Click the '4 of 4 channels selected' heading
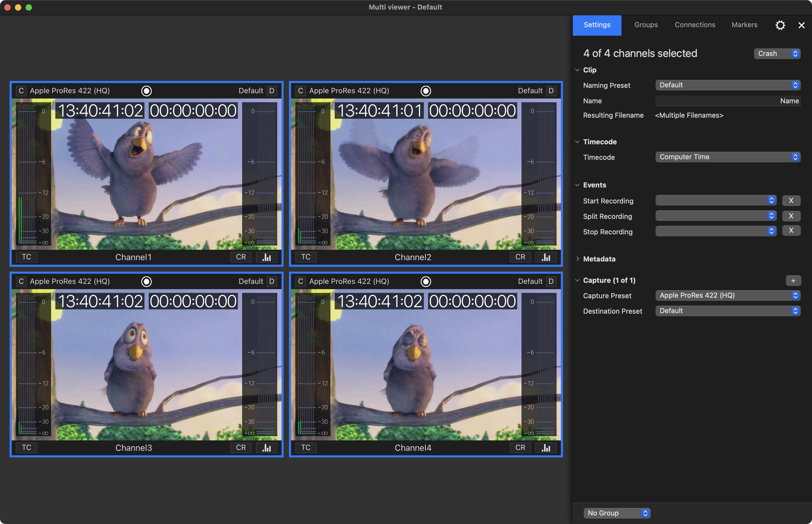The width and height of the screenshot is (812, 524). tap(640, 54)
